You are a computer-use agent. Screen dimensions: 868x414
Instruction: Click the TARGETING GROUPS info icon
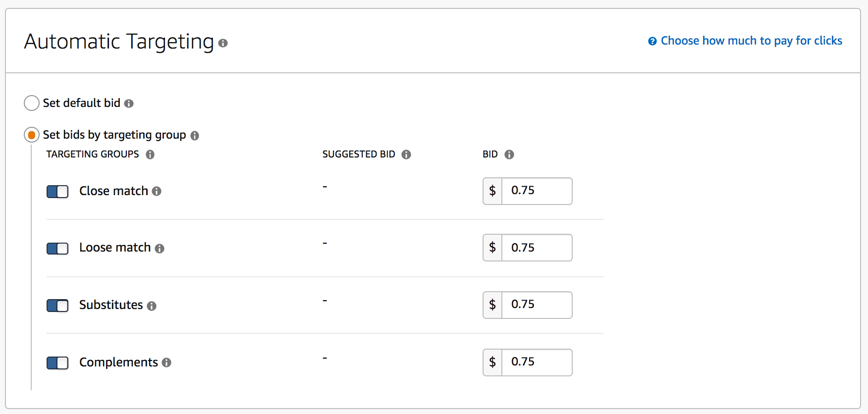150,155
